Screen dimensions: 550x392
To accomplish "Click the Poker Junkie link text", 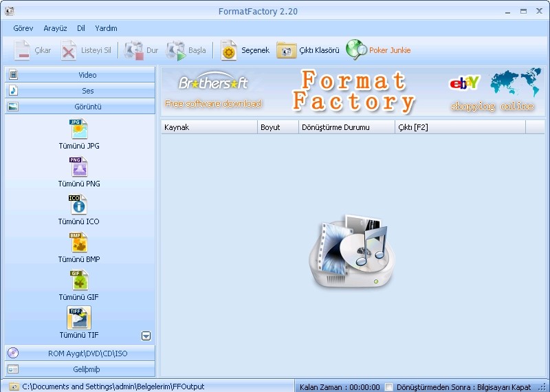I will point(390,50).
